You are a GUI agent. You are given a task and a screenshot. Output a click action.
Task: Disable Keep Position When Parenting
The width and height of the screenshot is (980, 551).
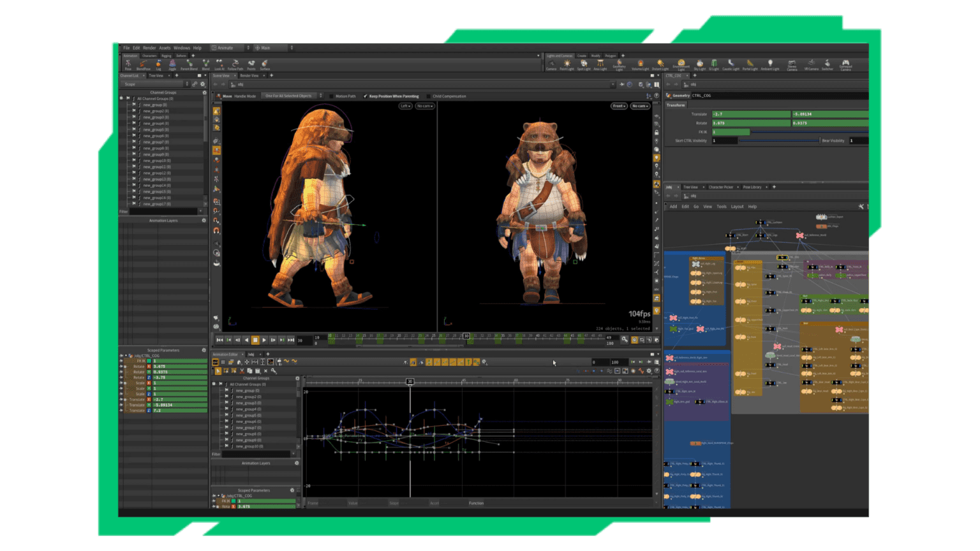(x=366, y=96)
